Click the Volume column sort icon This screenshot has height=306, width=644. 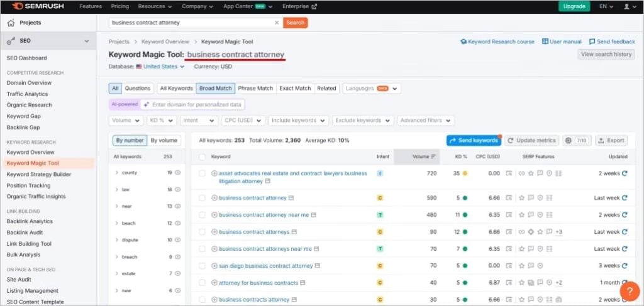click(433, 156)
